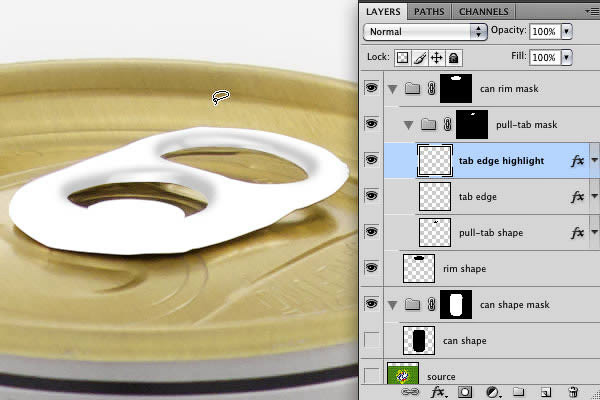600x400 pixels.
Task: Expand effects list on pull-tab shape layer
Action: (594, 232)
